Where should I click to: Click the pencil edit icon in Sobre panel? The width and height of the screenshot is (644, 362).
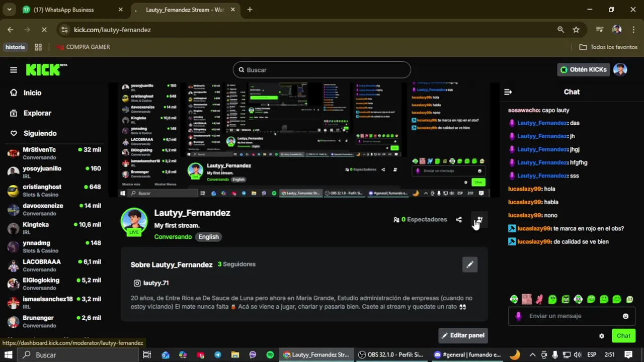coord(470,264)
